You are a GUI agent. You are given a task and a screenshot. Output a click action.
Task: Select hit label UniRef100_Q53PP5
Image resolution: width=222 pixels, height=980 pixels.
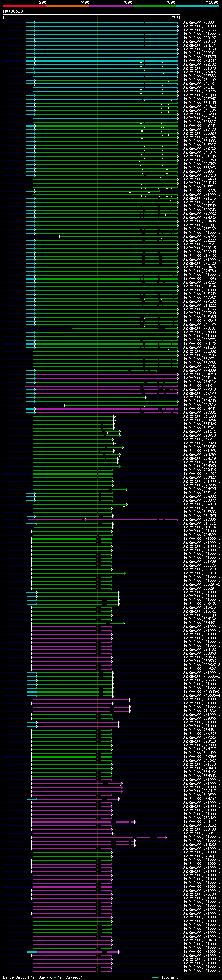coord(199,91)
